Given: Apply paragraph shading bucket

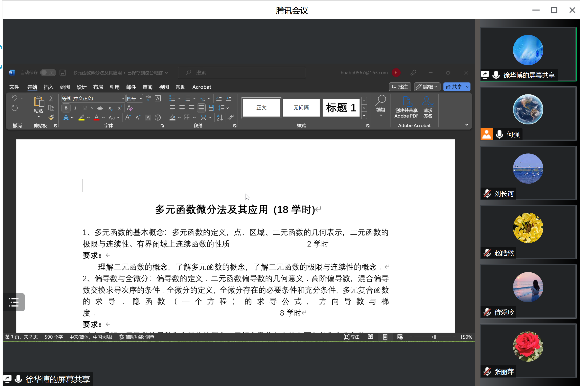Looking at the screenshot, I should (x=172, y=118).
